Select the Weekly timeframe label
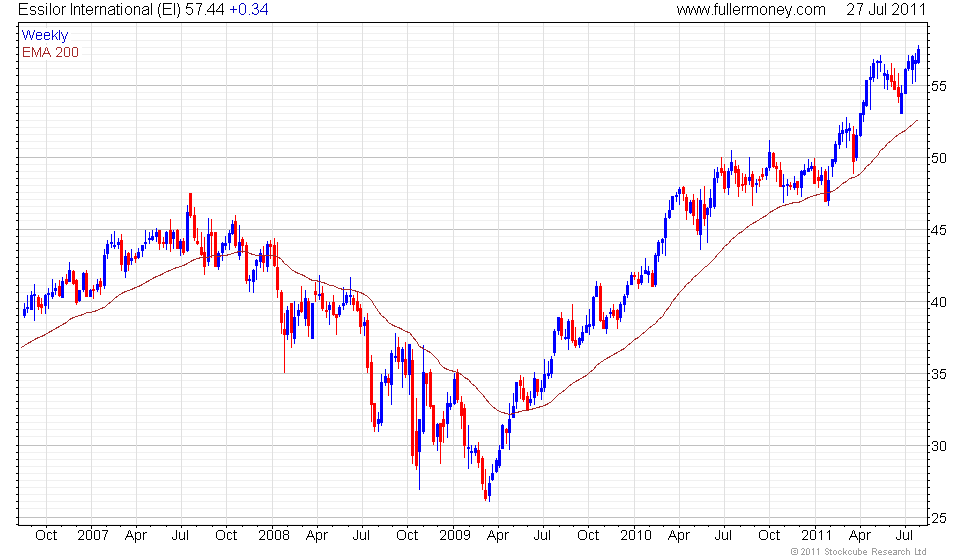 click(44, 36)
